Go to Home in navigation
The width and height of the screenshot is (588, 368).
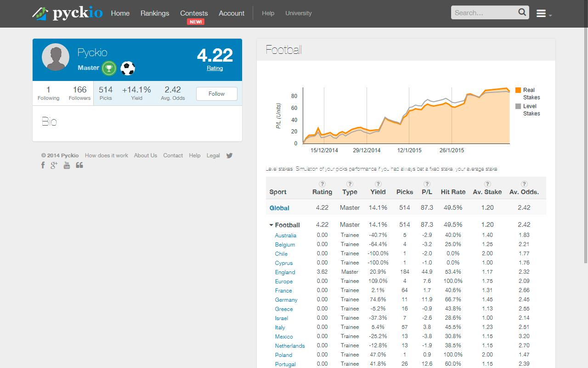coord(120,13)
